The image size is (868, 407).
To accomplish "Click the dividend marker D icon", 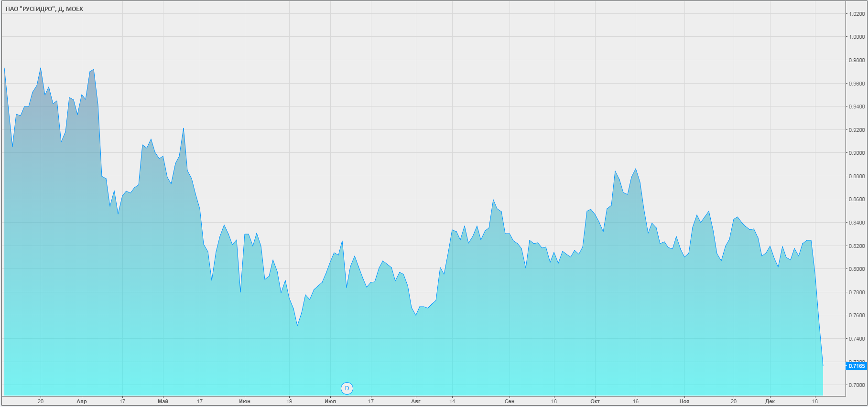I will (347, 388).
